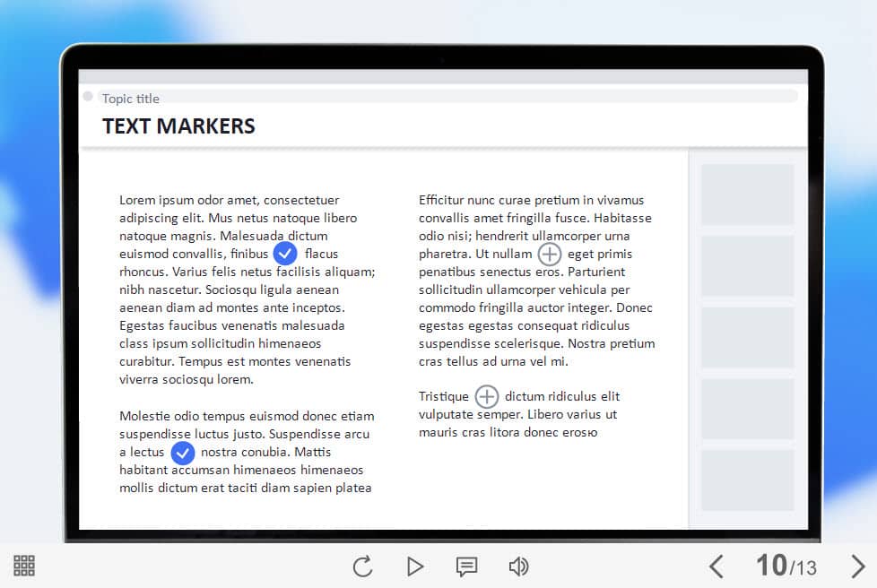Image resolution: width=877 pixels, height=588 pixels.
Task: Click the checkmark marker after 'finibus'
Action: pos(285,254)
